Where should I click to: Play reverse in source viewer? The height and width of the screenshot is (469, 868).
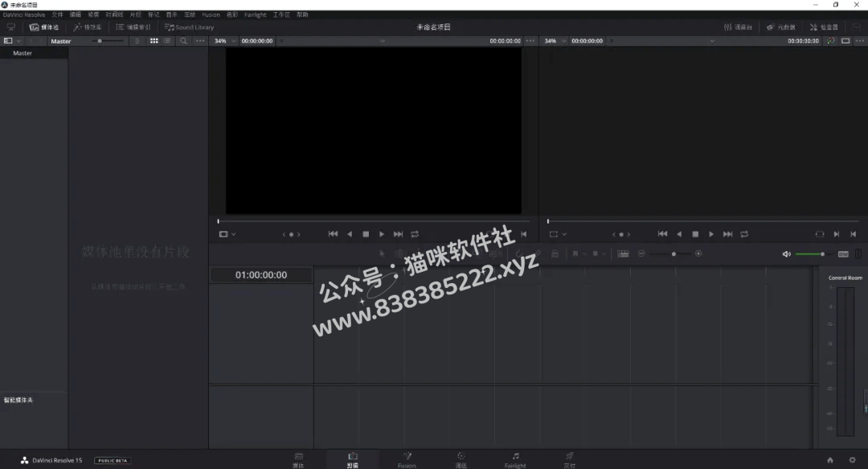click(x=350, y=234)
